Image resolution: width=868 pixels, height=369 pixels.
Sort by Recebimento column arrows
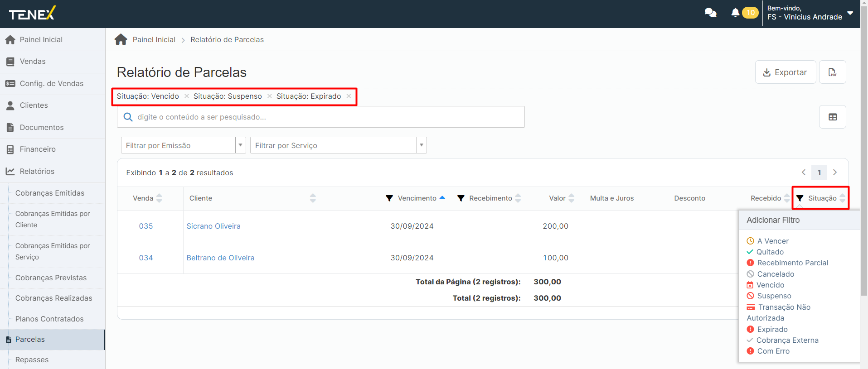click(518, 198)
